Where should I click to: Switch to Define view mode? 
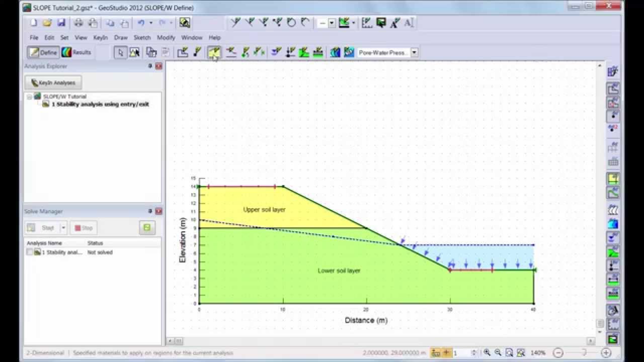pyautogui.click(x=43, y=52)
